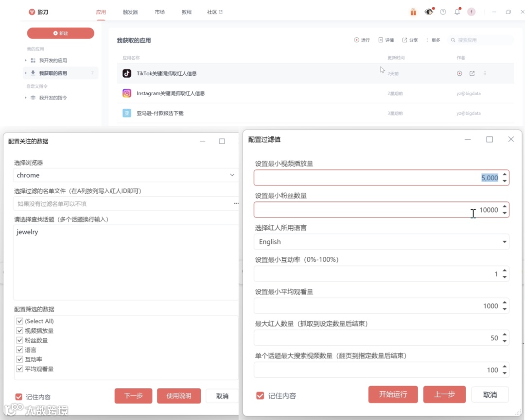Increase minimum average views value

coord(505,302)
